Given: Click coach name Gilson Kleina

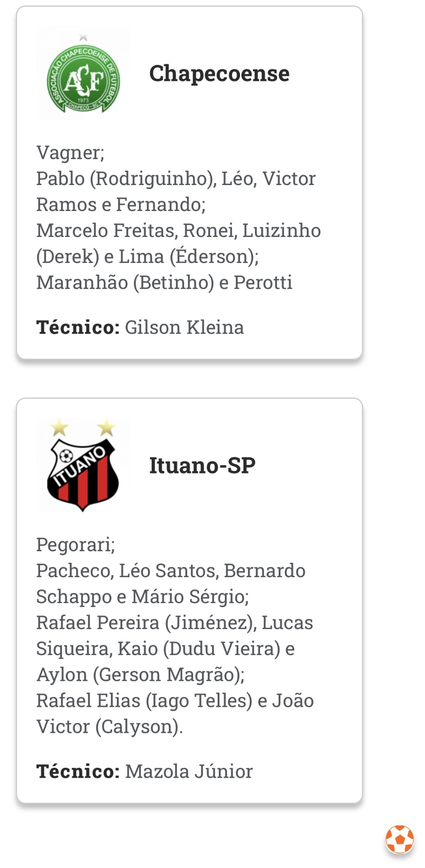Looking at the screenshot, I should click(x=184, y=327).
